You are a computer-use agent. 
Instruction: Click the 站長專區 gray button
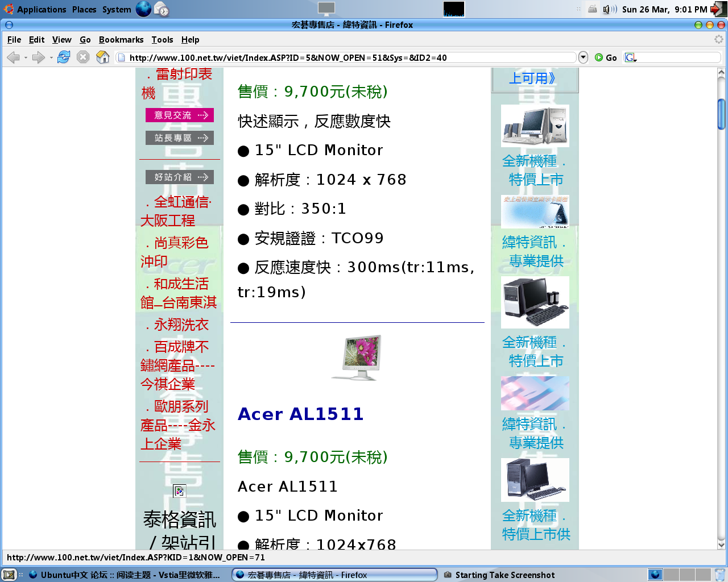coord(180,138)
